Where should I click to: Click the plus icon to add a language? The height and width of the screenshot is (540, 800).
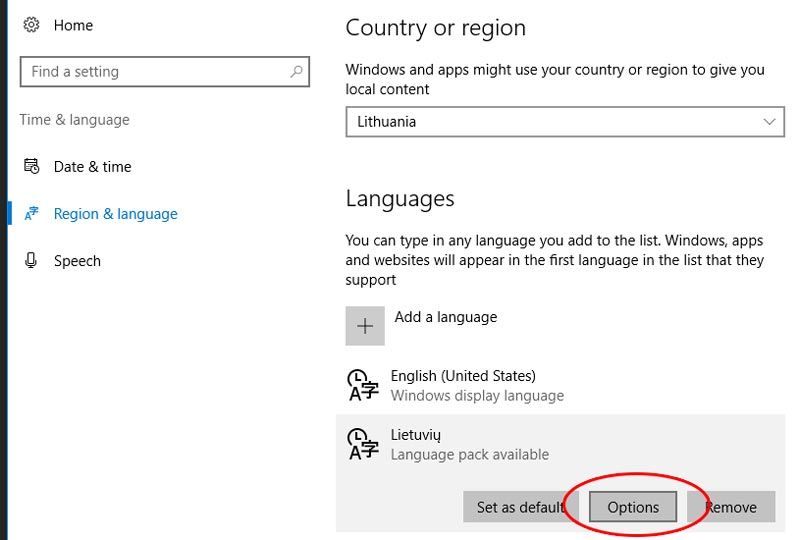pyautogui.click(x=365, y=326)
